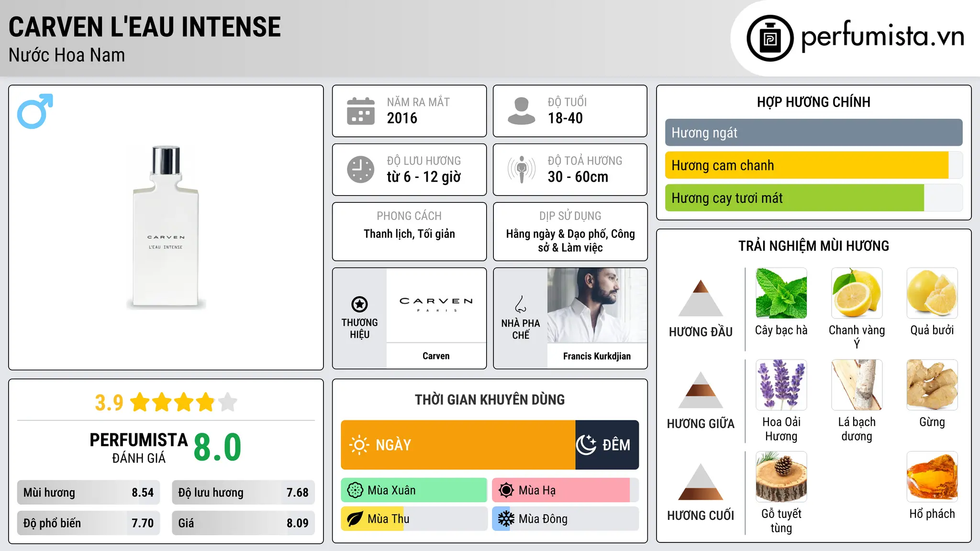Click the 3.9 star rating number
The height and width of the screenshot is (551, 980).
[109, 403]
